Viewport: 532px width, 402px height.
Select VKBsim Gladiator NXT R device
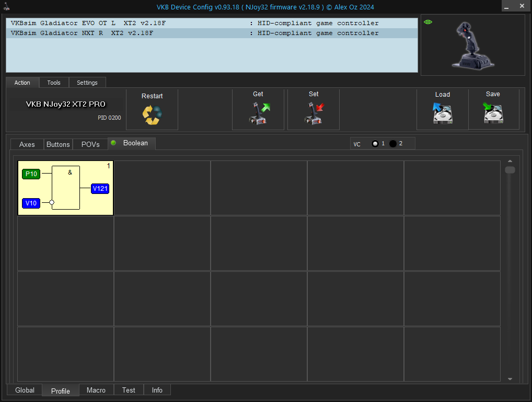[x=212, y=33]
